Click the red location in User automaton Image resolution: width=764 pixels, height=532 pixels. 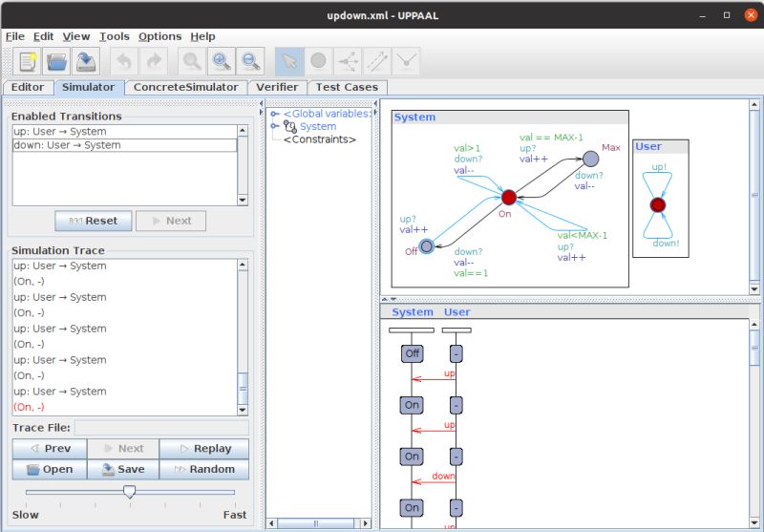pos(658,204)
